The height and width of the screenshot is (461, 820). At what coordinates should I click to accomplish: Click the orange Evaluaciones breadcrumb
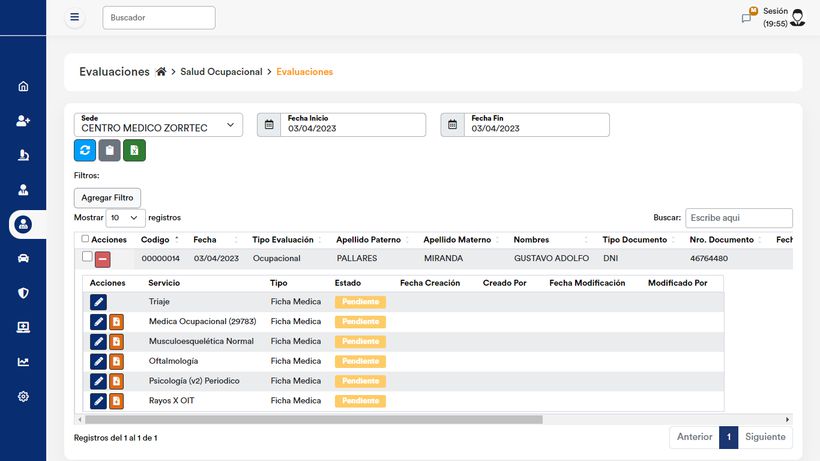pyautogui.click(x=304, y=72)
